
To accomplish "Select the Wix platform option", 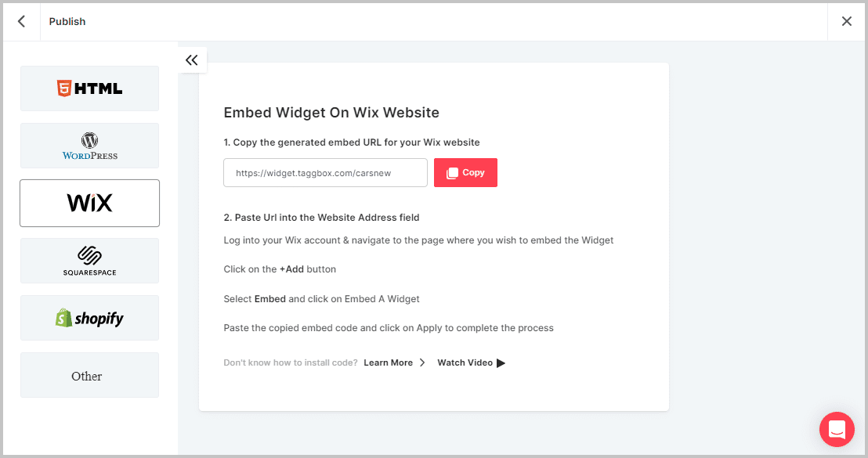I will (x=89, y=204).
